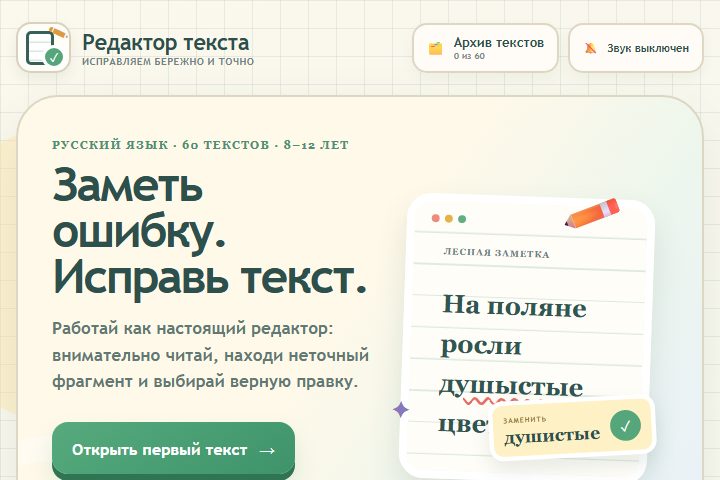720x480 pixels.
Task: Click the ИСПРАВЛЯЕМ БЕРЕЖНО И ТОЧНО subtitle
Action: (x=168, y=62)
